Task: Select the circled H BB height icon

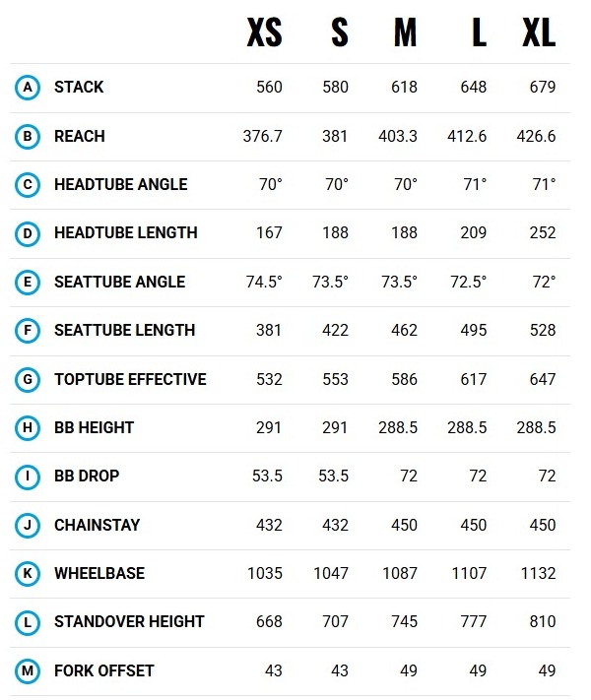Action: tap(28, 427)
